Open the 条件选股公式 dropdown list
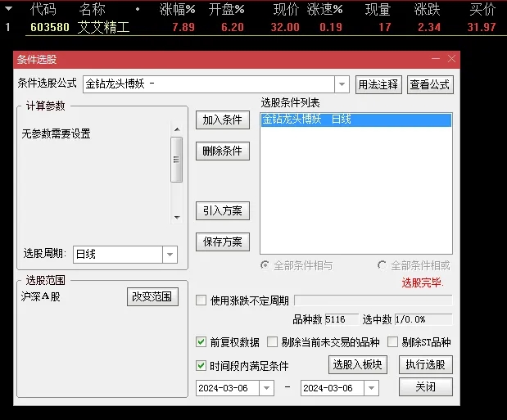The height and width of the screenshot is (420, 507). 342,84
